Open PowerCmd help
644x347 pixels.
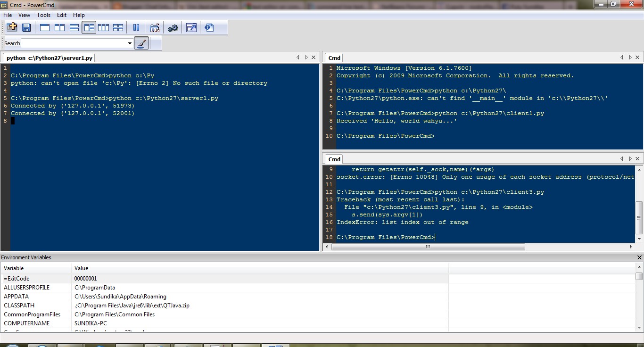click(x=209, y=27)
